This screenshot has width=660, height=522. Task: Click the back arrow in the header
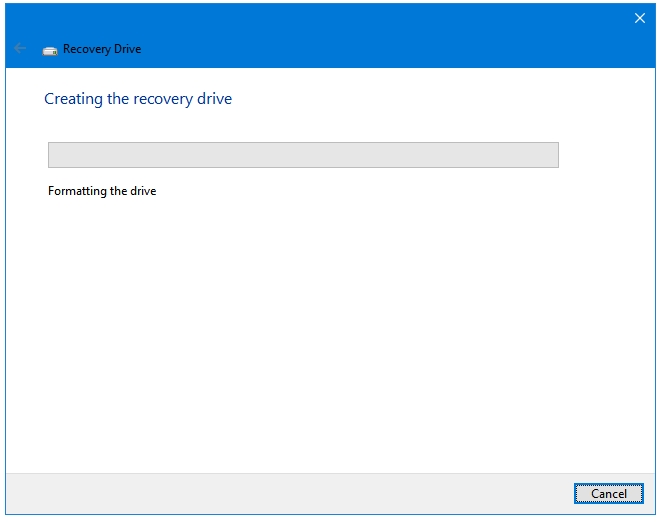[20, 48]
